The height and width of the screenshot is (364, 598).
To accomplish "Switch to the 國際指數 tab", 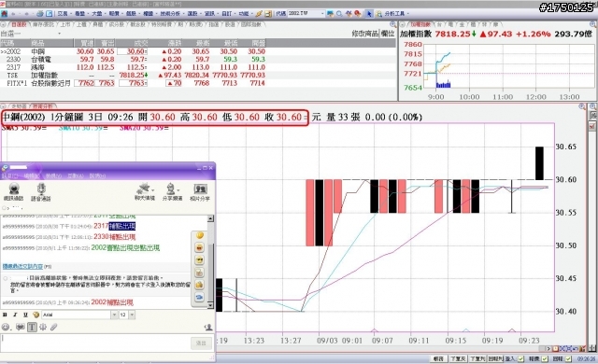I will tap(251, 24).
